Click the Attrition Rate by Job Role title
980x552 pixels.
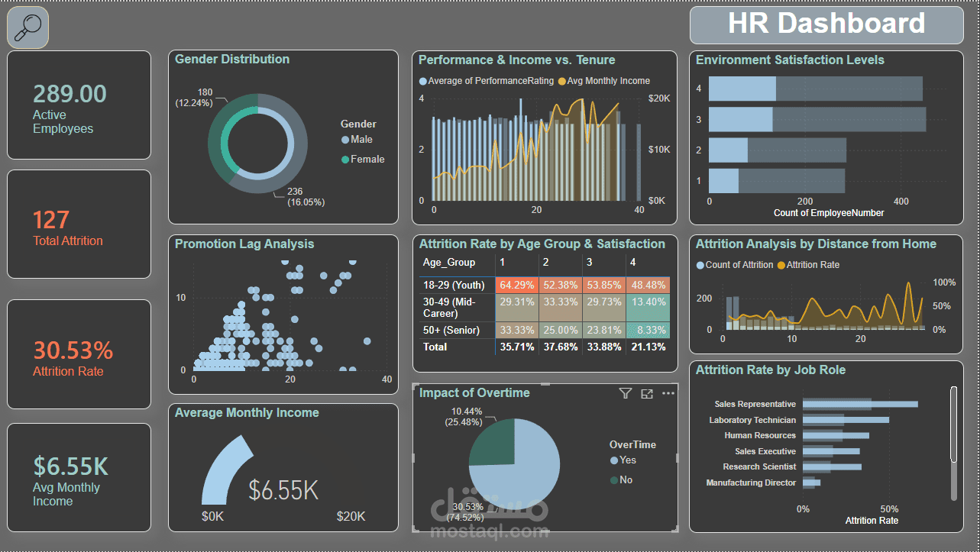pyautogui.click(x=771, y=370)
